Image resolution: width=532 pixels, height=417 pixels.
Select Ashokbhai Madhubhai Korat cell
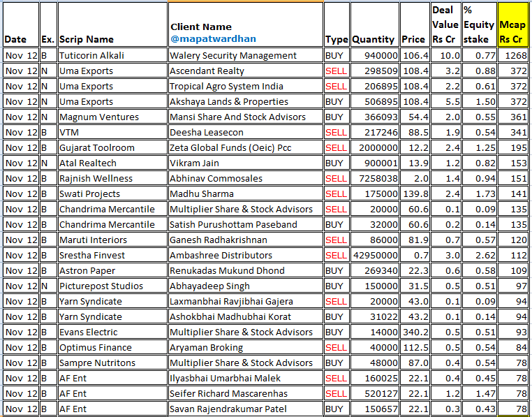[246, 316]
